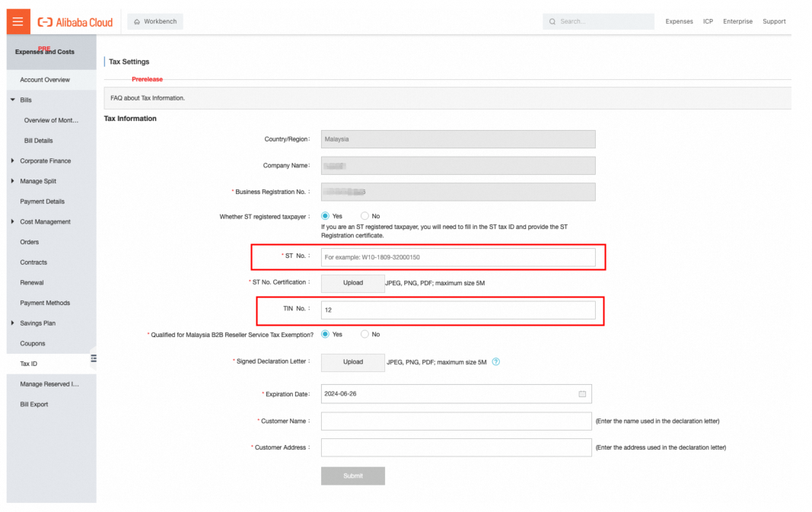Click the Signed Declaration Letter help icon

coord(495,362)
